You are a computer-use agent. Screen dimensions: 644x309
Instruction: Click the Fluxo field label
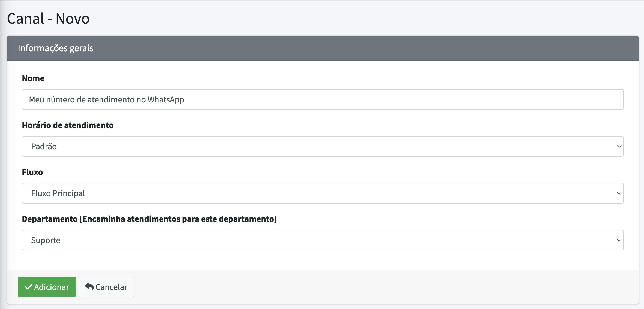click(32, 172)
